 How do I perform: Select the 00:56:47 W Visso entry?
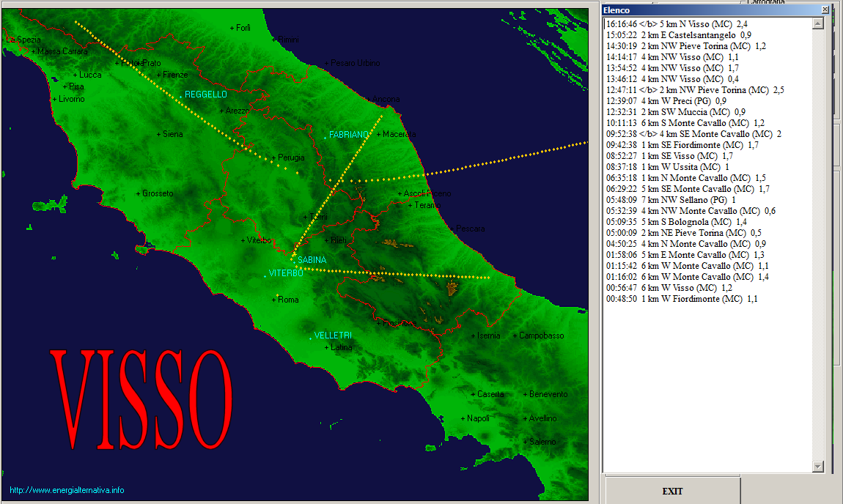(669, 288)
